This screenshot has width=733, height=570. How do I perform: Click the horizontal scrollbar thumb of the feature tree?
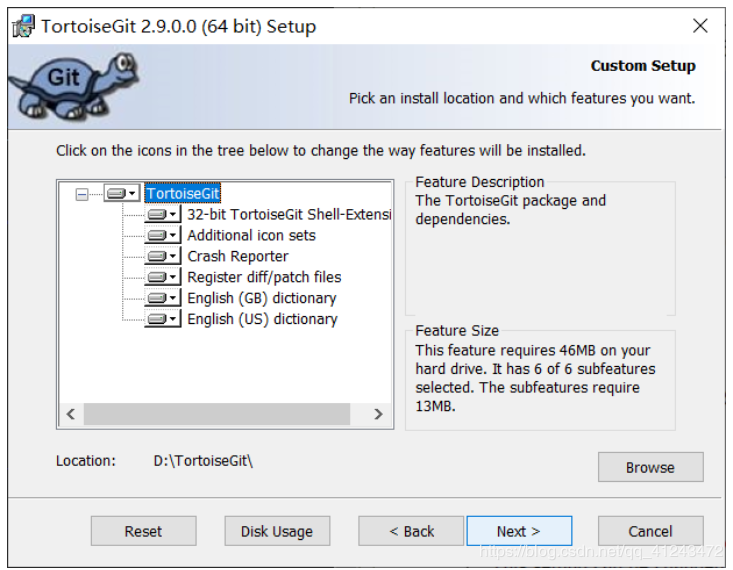(x=217, y=414)
